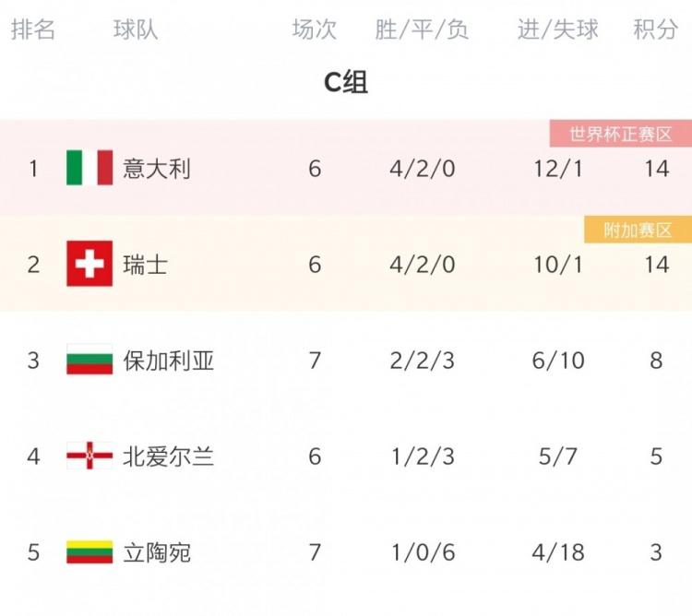Image resolution: width=692 pixels, height=616 pixels.
Task: Click the 场次 column header
Action: 315,30
